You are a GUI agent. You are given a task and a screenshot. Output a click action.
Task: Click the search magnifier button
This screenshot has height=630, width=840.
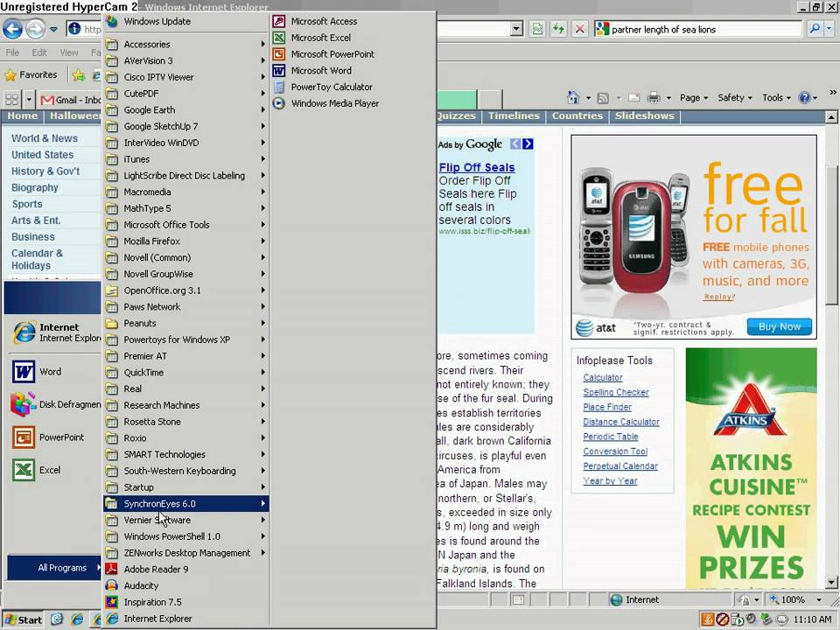click(x=815, y=29)
